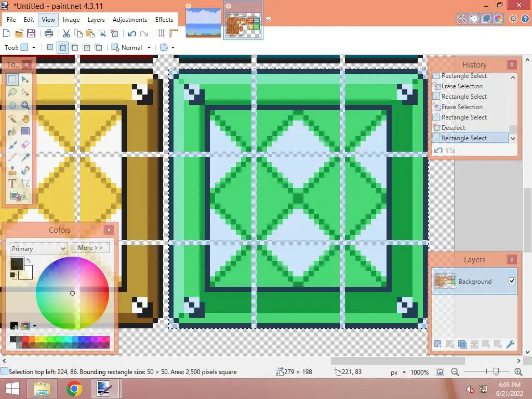Image resolution: width=532 pixels, height=399 pixels.
Task: Click Undo arrow in History panel
Action: pos(438,150)
